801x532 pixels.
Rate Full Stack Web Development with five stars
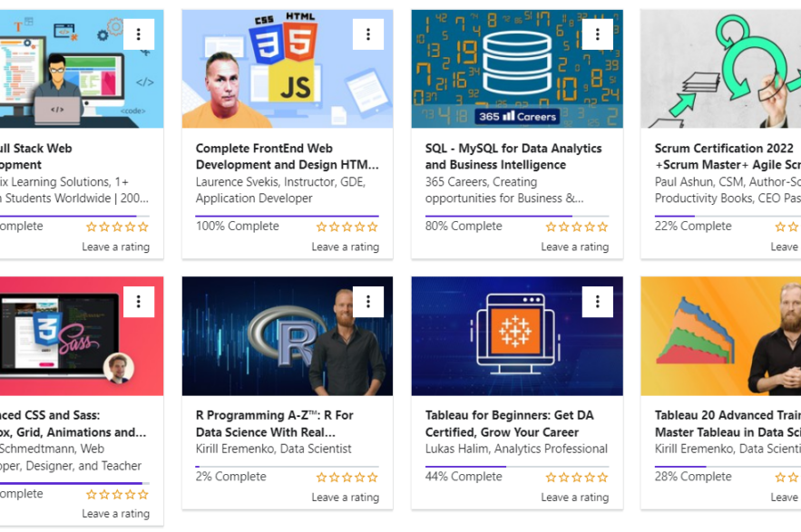[143, 227]
